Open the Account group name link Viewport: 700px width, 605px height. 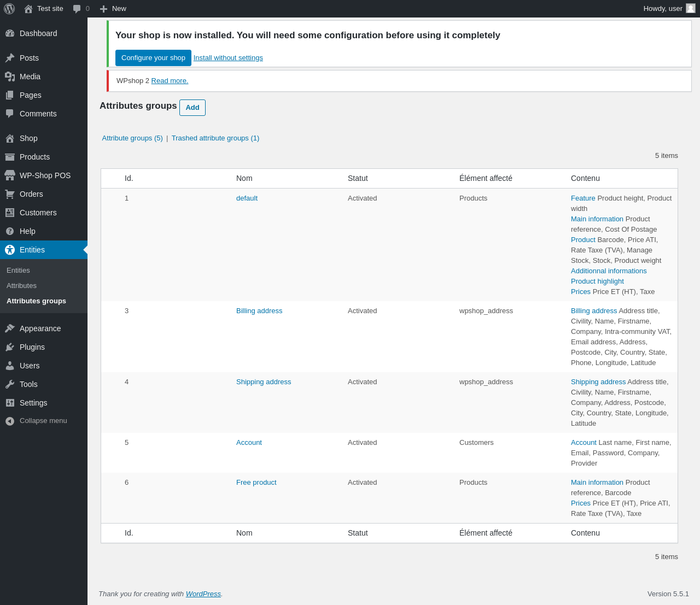click(249, 443)
